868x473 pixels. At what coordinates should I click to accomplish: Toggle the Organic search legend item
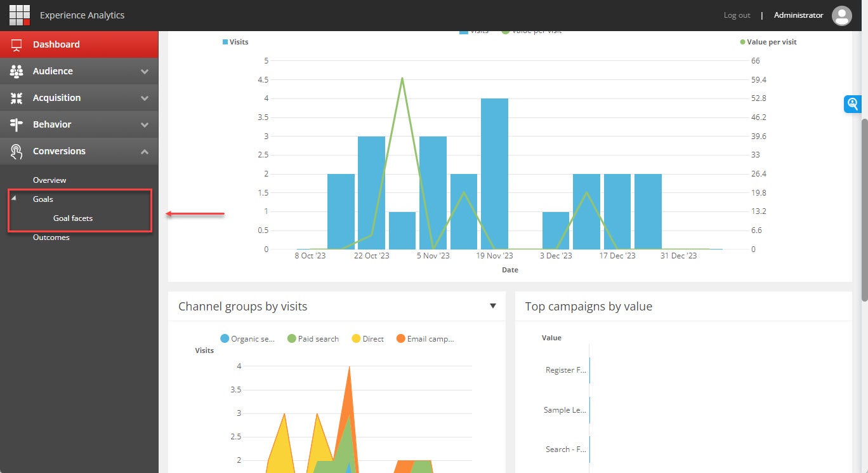(x=247, y=338)
